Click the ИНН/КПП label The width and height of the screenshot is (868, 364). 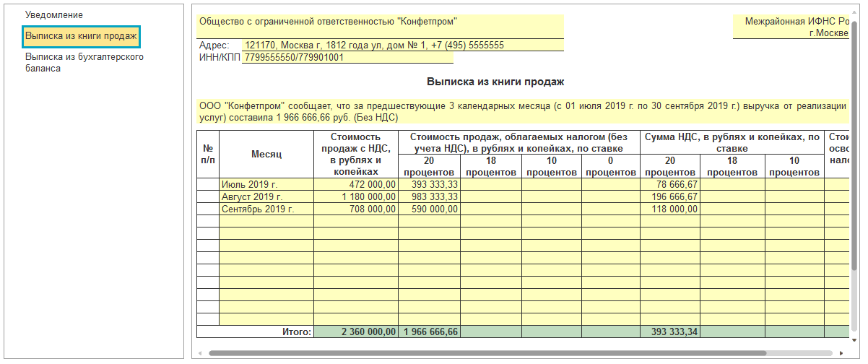220,58
